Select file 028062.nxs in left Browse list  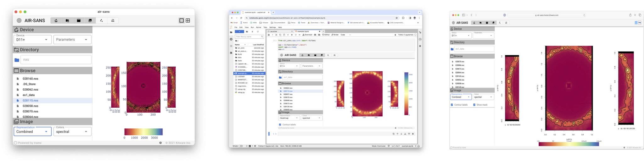click(x=30, y=90)
